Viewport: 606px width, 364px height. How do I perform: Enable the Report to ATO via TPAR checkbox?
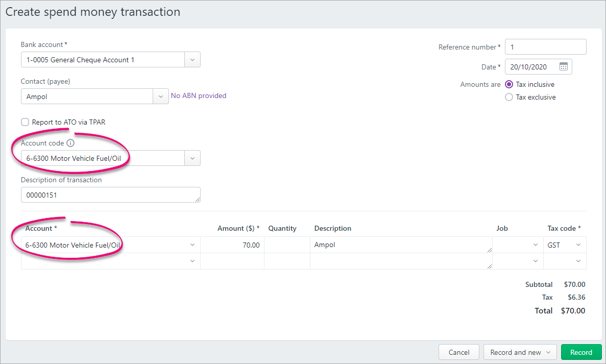coord(25,122)
